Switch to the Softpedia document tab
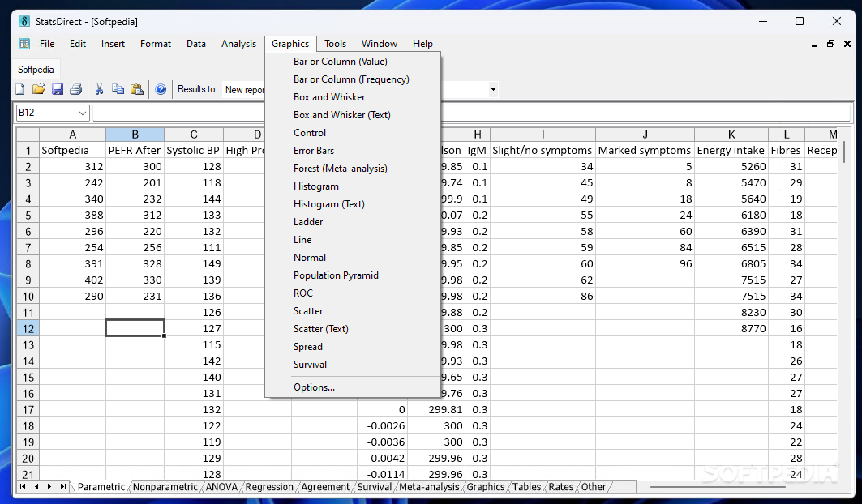Viewport: 862px width, 504px height. pos(36,69)
